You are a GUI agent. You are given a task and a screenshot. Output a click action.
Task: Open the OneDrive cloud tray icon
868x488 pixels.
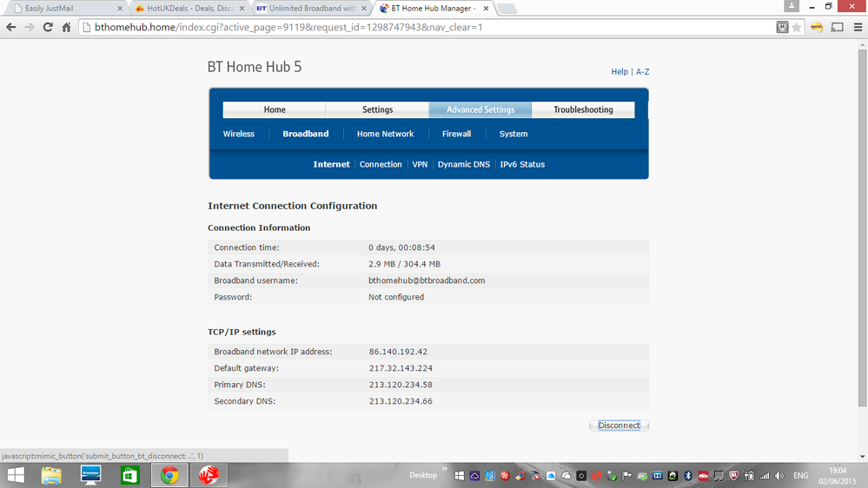pos(567,476)
